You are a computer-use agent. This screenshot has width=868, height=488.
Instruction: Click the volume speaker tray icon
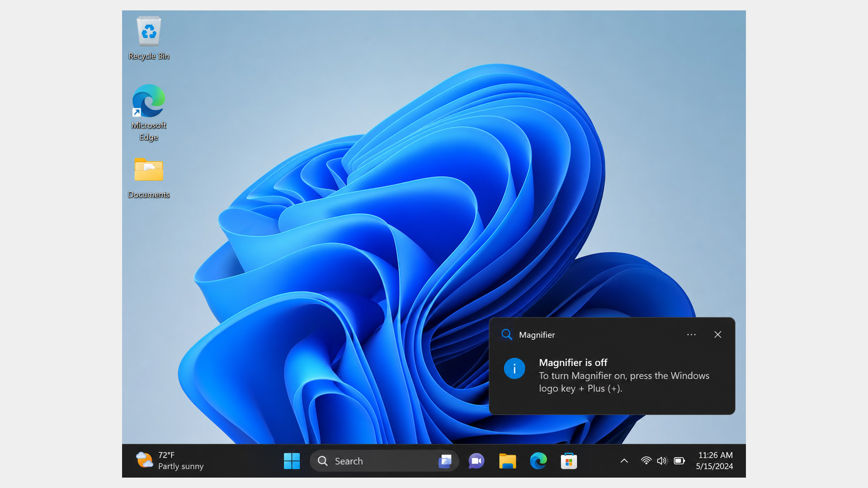click(662, 461)
